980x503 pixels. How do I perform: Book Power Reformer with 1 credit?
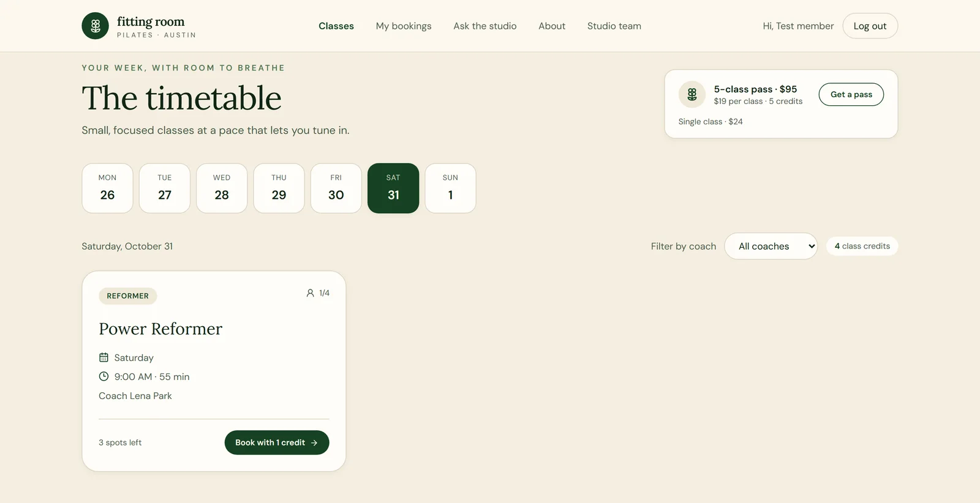click(277, 442)
